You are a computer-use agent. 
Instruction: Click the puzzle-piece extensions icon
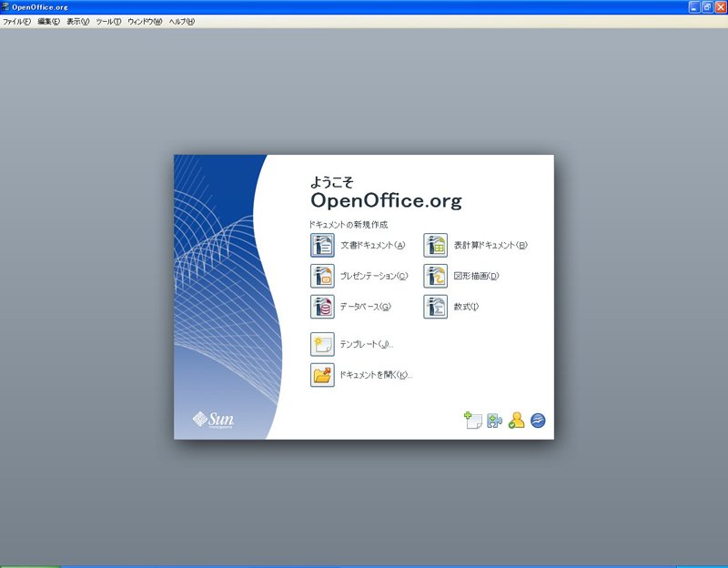(494, 421)
